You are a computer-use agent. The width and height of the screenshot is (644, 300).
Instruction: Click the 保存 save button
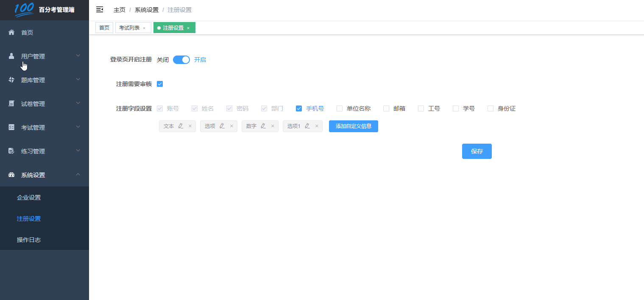click(x=477, y=151)
